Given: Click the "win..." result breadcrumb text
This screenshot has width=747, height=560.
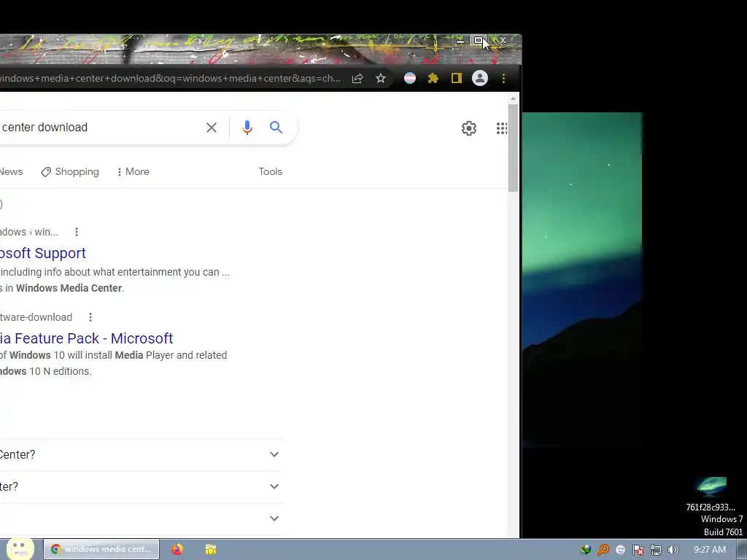Looking at the screenshot, I should pos(46,233).
